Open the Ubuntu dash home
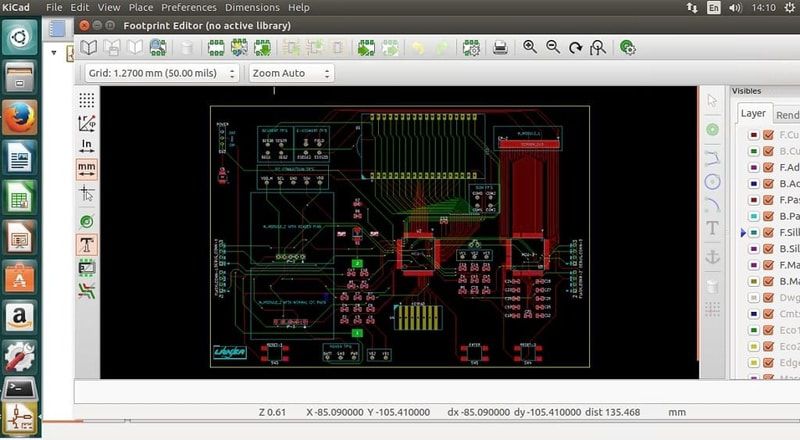Viewport: 800px width, 440px height. click(20, 37)
